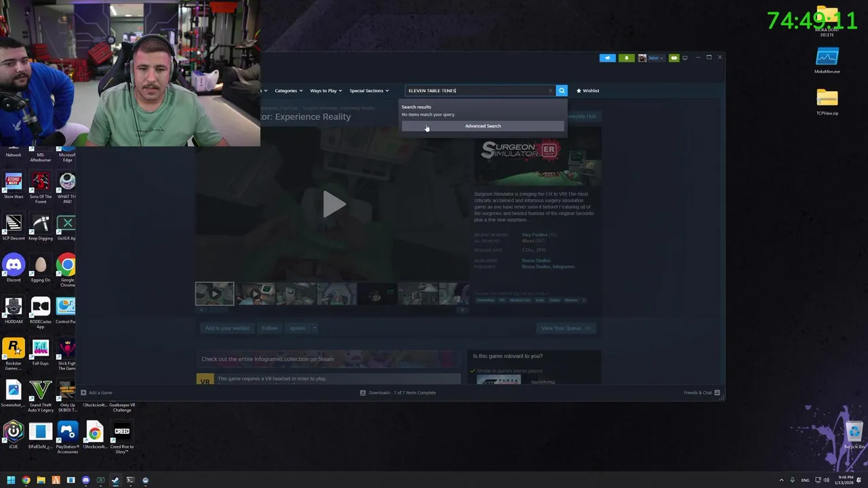
Task: Open the RODECaster App shortcut
Action: point(40,312)
